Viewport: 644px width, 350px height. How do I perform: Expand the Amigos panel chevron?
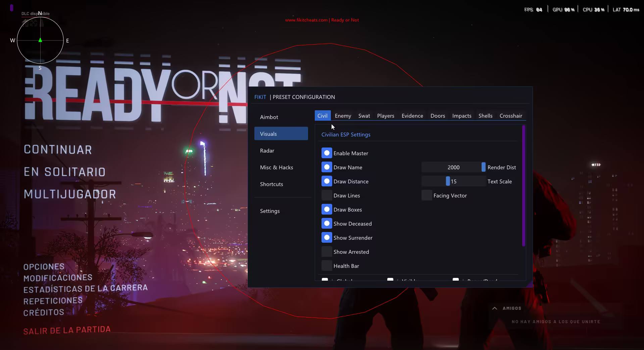[x=494, y=308]
